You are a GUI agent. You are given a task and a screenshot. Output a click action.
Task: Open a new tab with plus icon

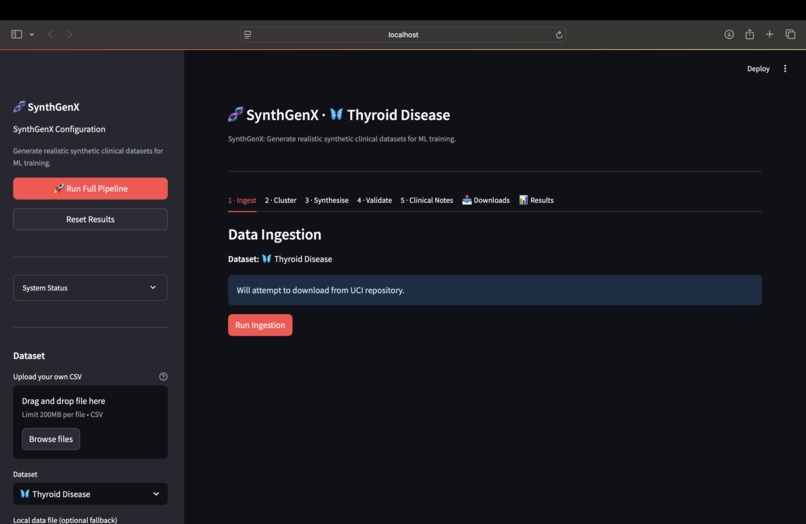pos(770,34)
